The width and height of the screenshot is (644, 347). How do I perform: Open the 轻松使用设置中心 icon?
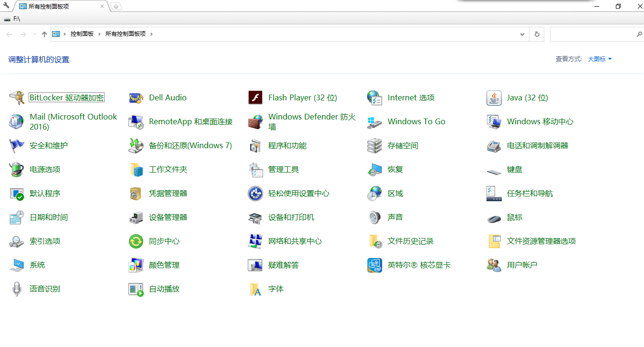coord(255,194)
